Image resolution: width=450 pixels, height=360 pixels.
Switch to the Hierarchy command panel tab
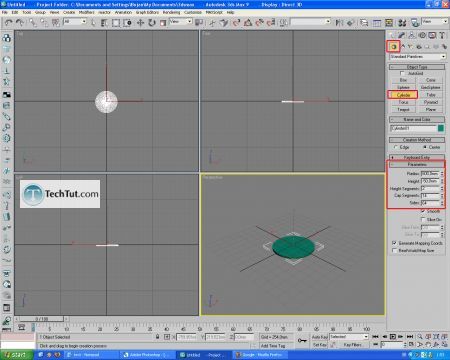coord(412,35)
